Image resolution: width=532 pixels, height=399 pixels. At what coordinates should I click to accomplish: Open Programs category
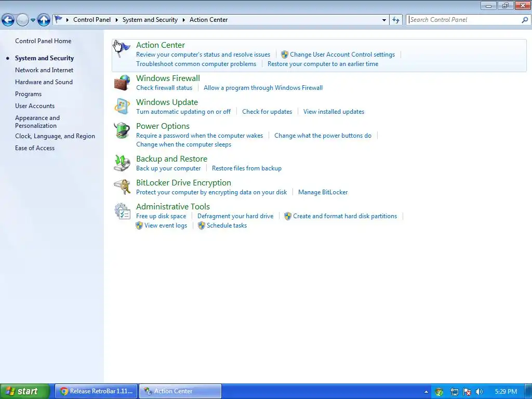pyautogui.click(x=28, y=94)
